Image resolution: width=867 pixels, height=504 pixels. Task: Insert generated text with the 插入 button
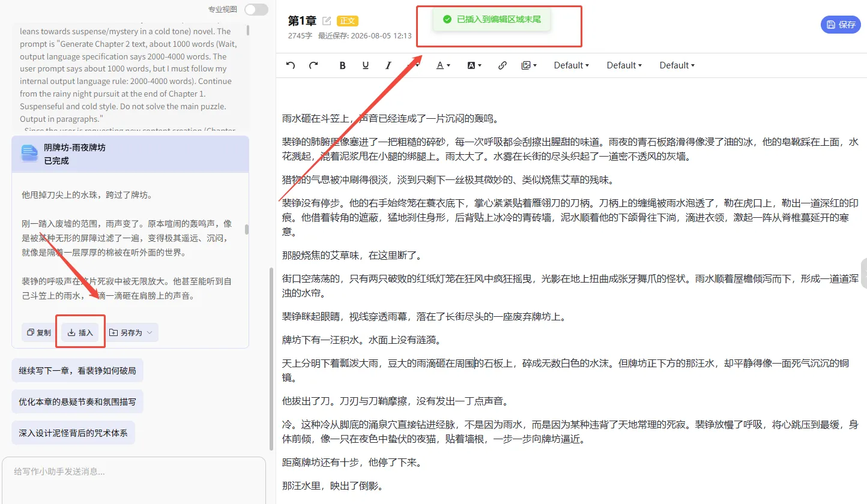(80, 332)
